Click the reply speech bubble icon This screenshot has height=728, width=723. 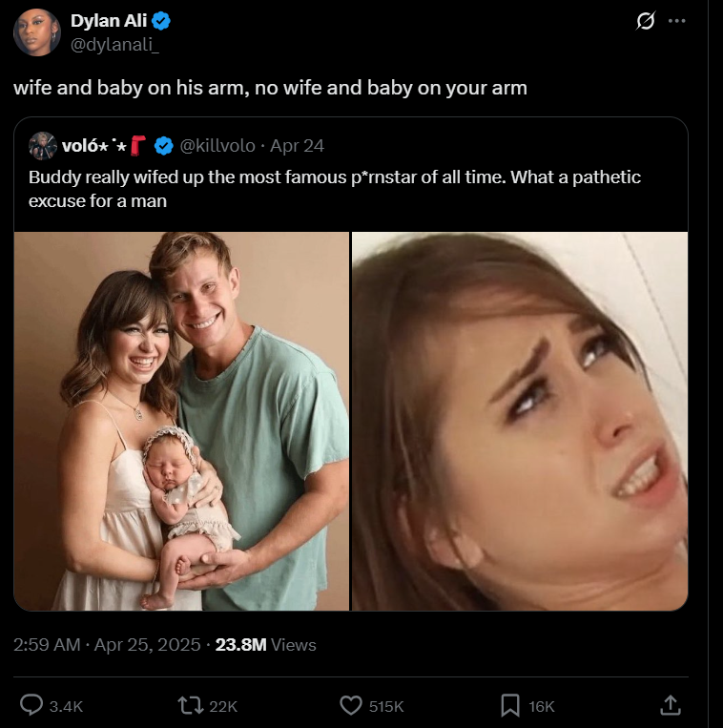pos(31,705)
